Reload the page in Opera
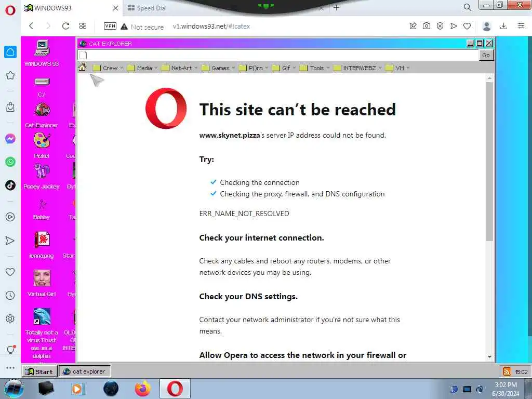Image resolution: width=532 pixels, height=399 pixels. (x=65, y=26)
